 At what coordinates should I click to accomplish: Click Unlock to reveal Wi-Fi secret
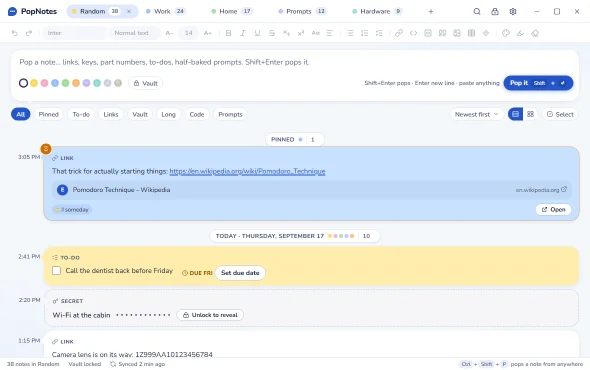[210, 315]
